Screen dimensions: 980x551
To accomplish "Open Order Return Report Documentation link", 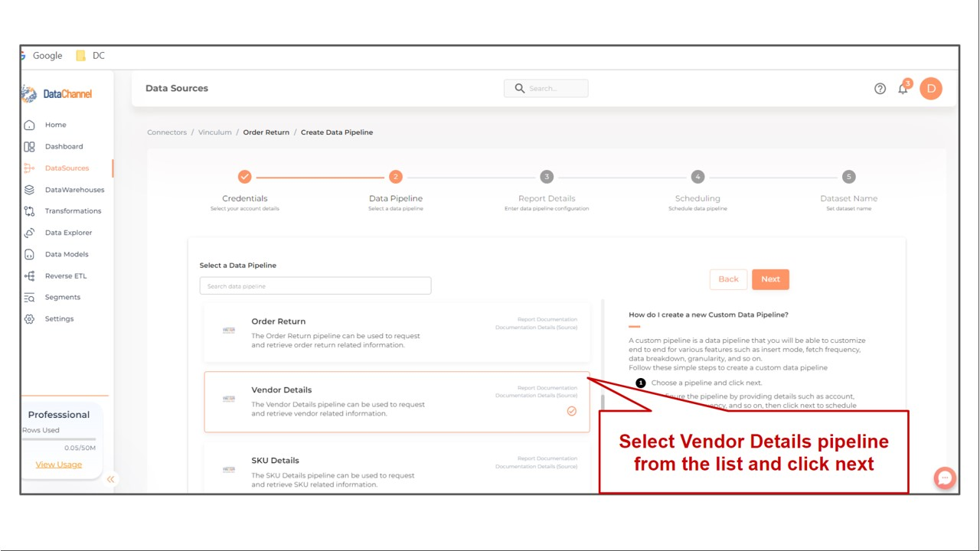I will pyautogui.click(x=547, y=320).
